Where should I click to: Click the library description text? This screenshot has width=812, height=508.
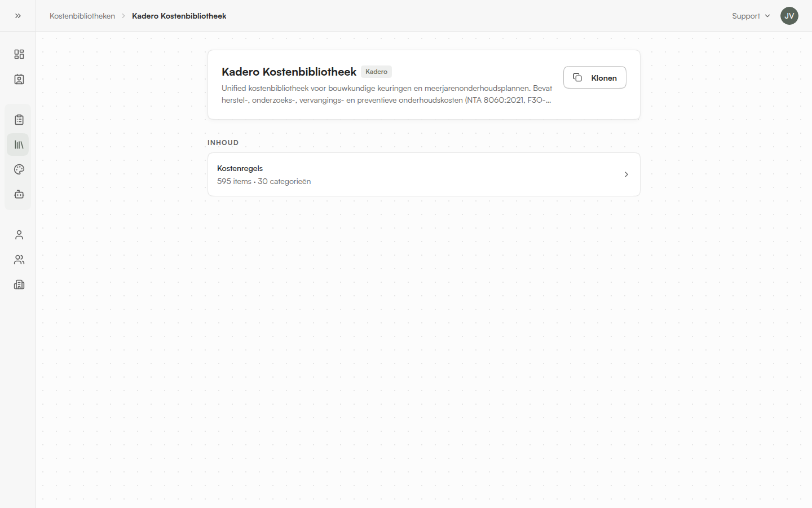[387, 94]
